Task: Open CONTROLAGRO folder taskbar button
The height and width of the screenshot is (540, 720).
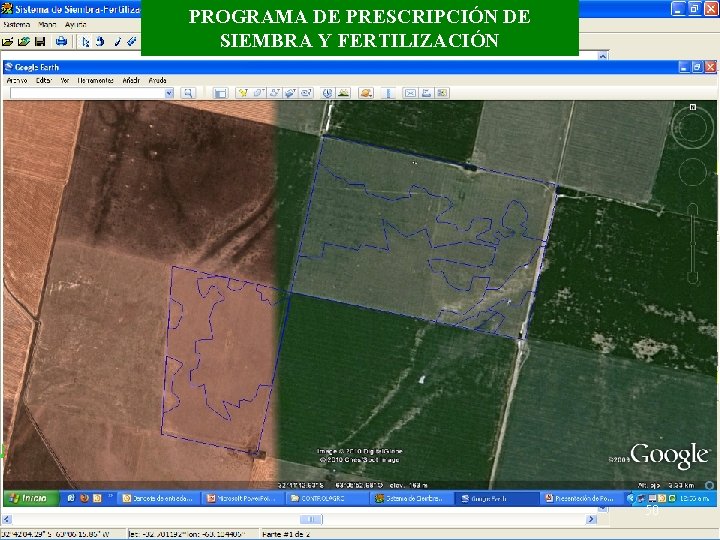Action: tap(327, 498)
